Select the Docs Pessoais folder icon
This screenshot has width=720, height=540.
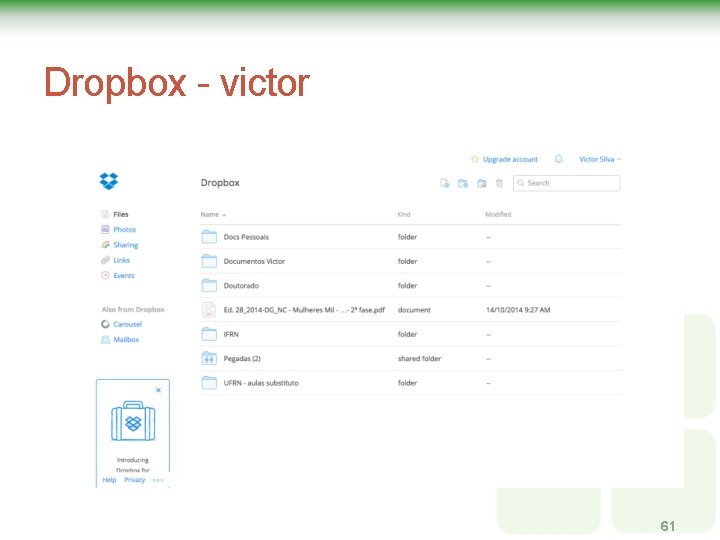[209, 237]
